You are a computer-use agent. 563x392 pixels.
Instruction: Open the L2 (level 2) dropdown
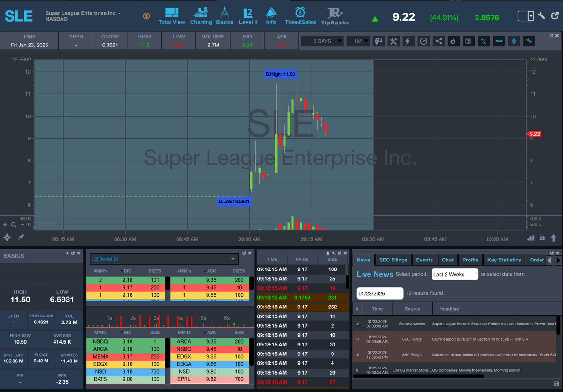point(164,259)
